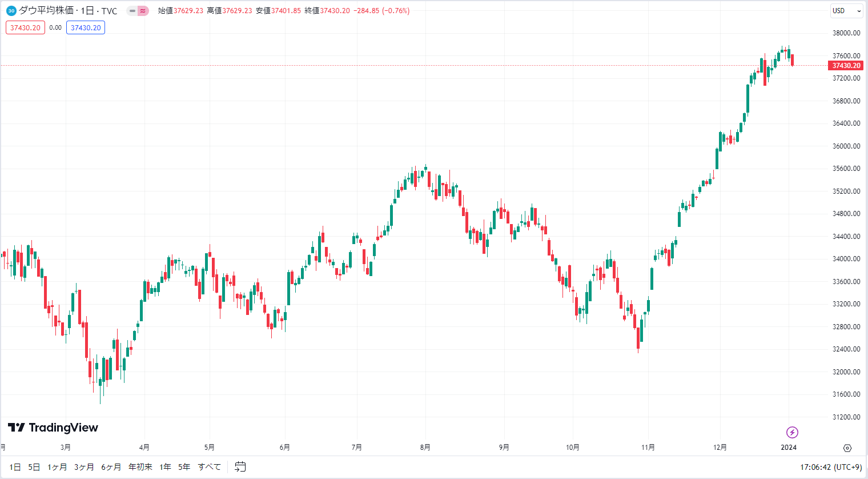Click the purple lightning event marker
868x479 pixels.
[792, 432]
